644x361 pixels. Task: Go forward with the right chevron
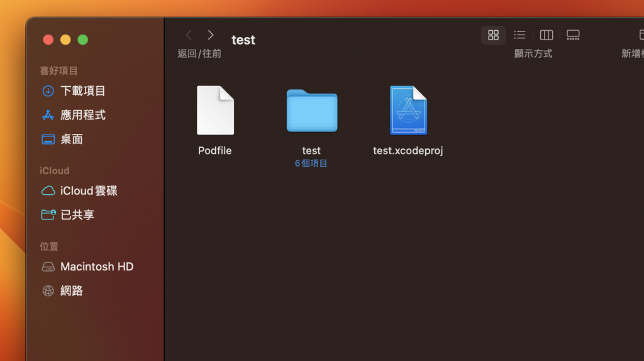[x=211, y=35]
